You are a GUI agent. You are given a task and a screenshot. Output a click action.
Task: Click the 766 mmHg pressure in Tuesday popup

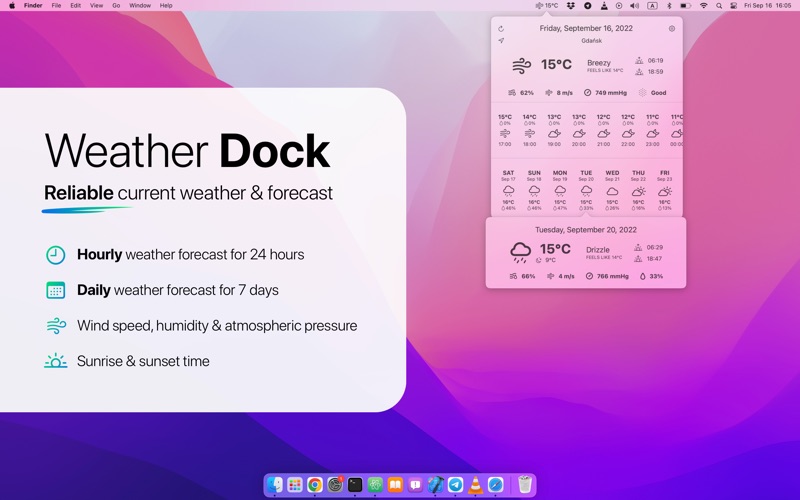click(607, 276)
